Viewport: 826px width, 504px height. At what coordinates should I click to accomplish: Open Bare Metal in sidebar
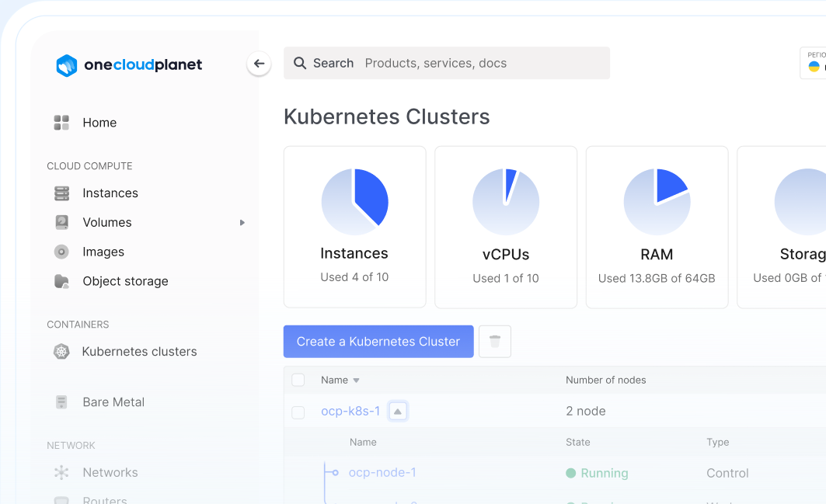click(x=113, y=402)
